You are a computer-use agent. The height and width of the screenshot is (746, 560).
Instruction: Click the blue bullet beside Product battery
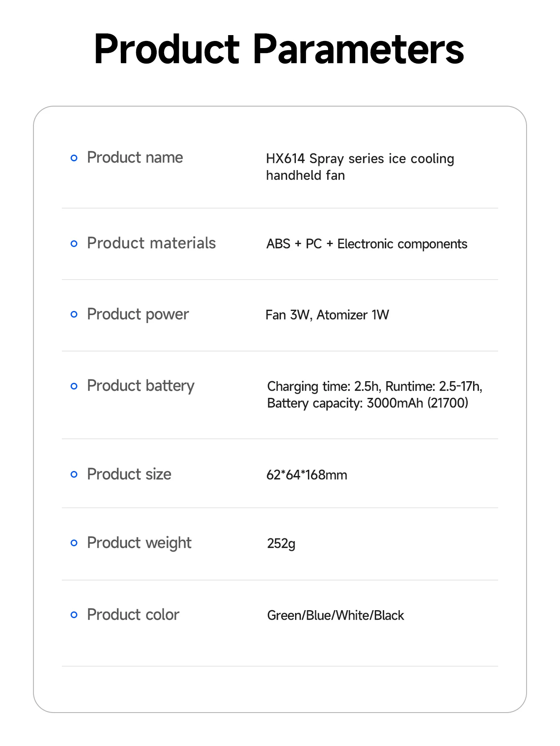pos(74,386)
